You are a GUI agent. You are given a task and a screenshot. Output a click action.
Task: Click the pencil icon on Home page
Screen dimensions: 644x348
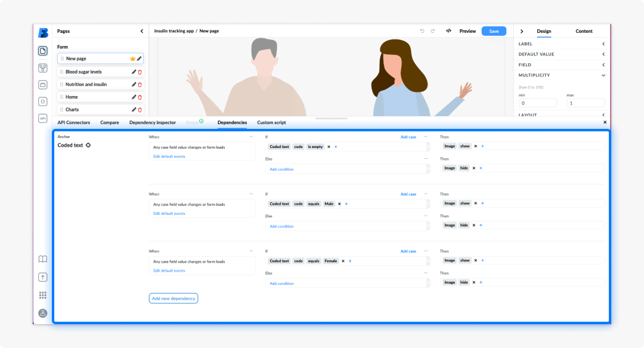[x=134, y=97]
